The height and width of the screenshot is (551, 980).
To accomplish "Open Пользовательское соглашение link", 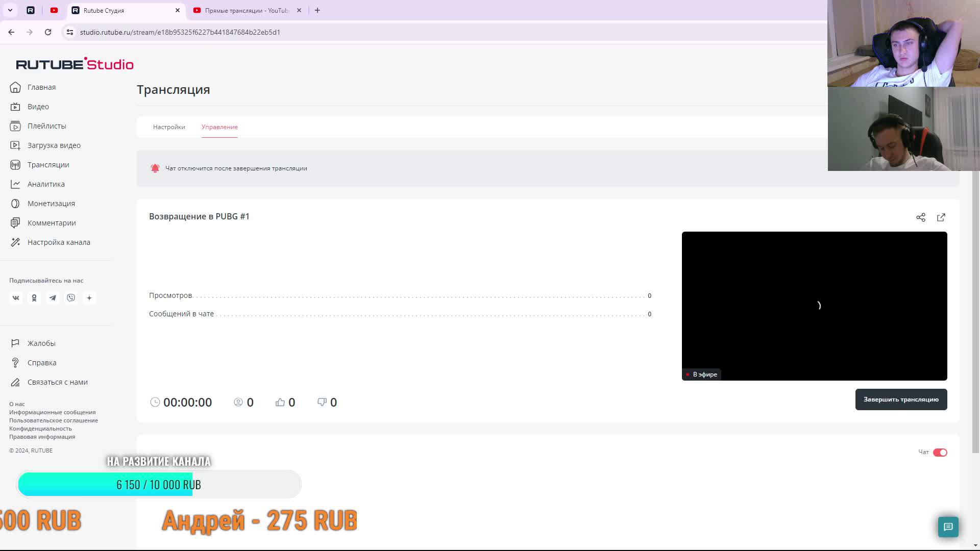I will (54, 420).
